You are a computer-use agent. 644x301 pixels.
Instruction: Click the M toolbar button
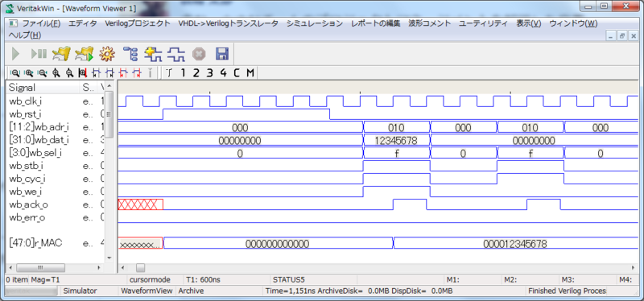pyautogui.click(x=250, y=73)
